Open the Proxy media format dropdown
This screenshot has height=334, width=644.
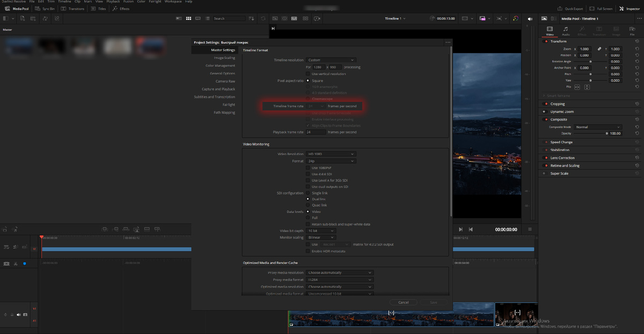pos(339,279)
